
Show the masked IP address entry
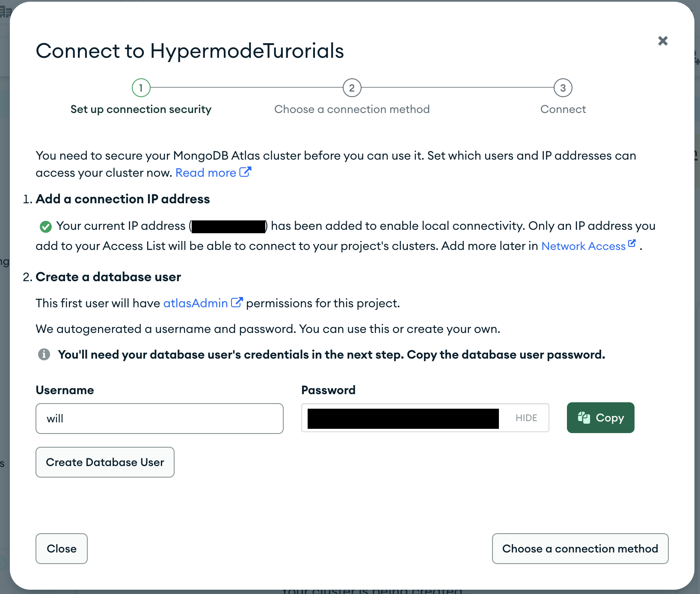(228, 226)
